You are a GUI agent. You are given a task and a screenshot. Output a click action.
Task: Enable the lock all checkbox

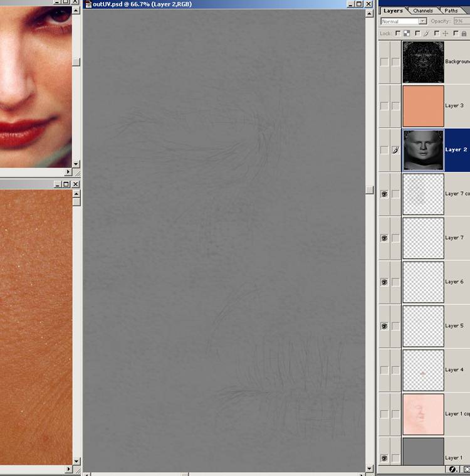coord(456,33)
